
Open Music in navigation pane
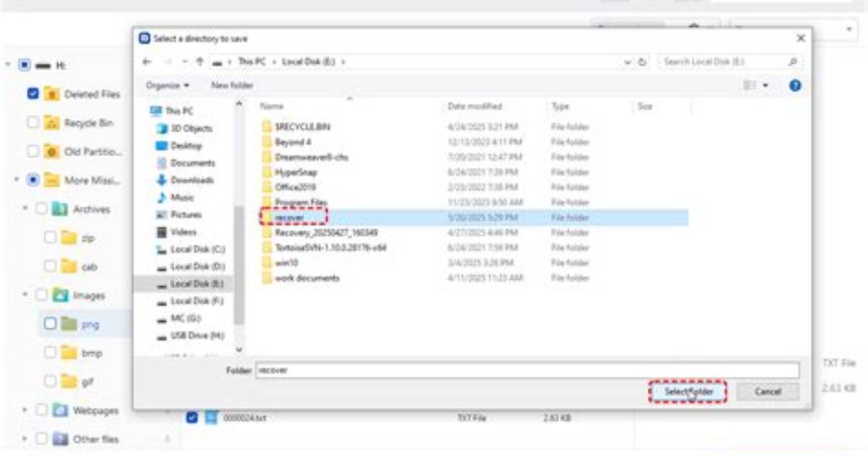coord(176,198)
